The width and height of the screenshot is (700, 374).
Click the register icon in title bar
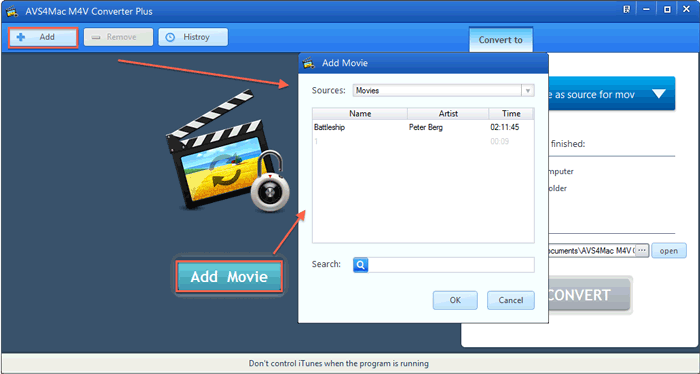[626, 9]
